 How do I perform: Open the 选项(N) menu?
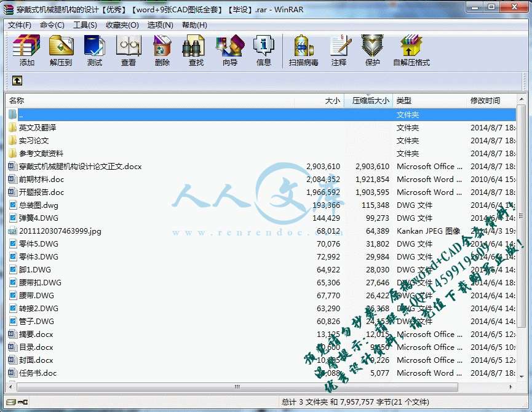tap(160, 25)
